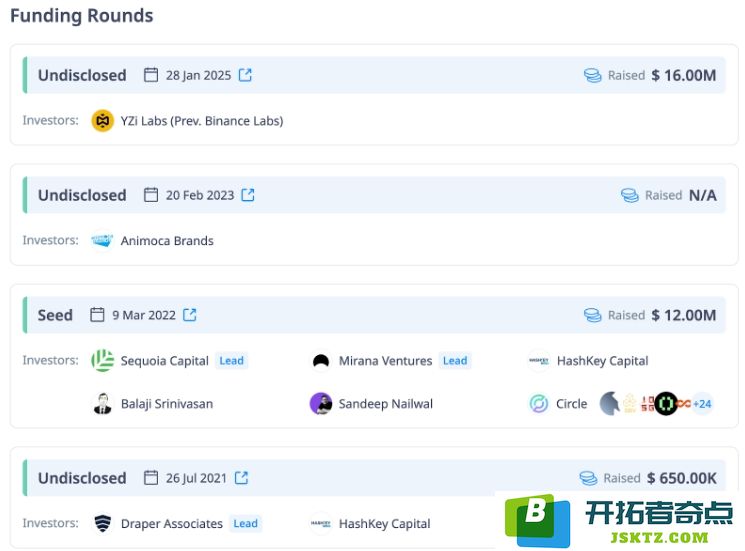Open Balaji Srinivasan investor profile

click(x=167, y=404)
